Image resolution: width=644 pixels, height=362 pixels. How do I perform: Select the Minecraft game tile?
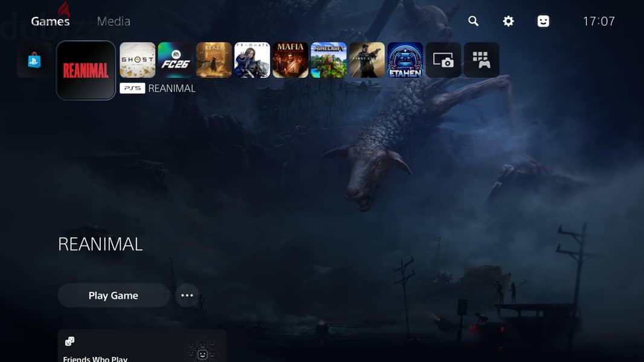(329, 60)
